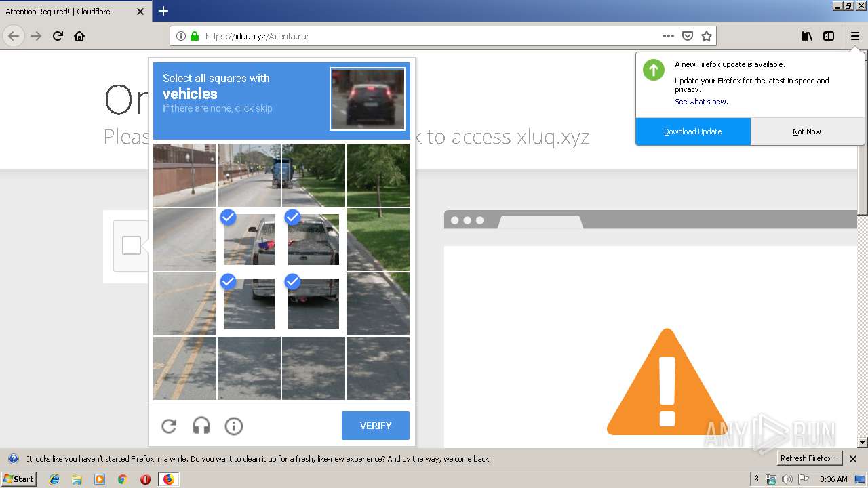
Task: Deselect checked tile showing truck's rear window
Action: click(x=313, y=239)
